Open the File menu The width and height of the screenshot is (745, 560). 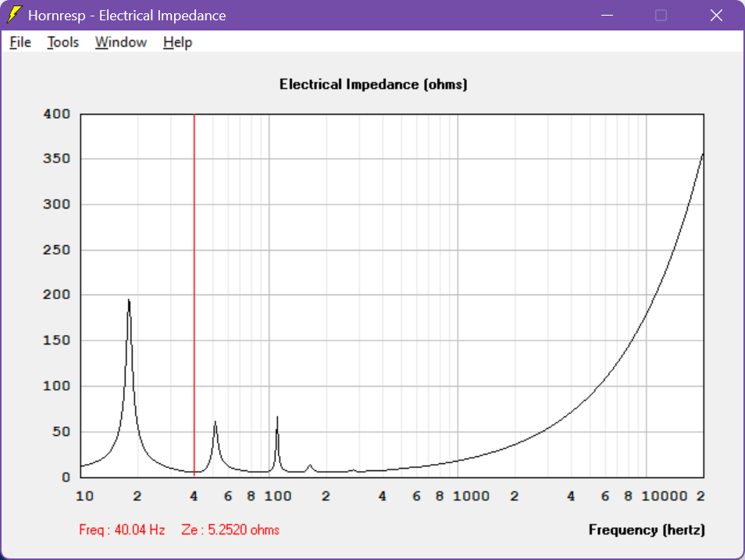(x=20, y=42)
